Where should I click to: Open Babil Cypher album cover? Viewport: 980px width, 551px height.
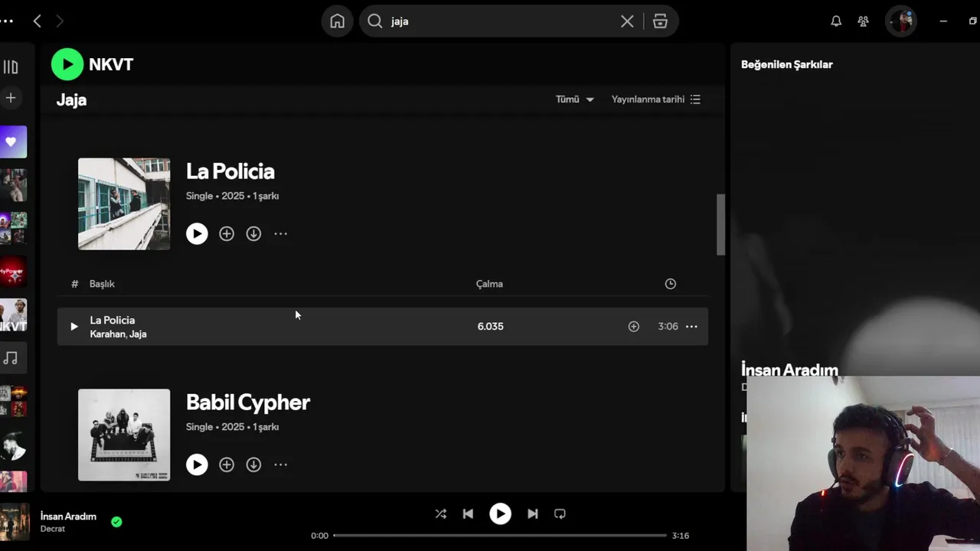pos(124,435)
